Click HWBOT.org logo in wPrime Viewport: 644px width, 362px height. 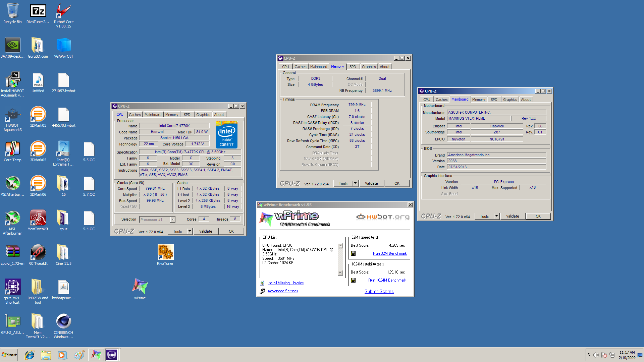[x=383, y=217]
